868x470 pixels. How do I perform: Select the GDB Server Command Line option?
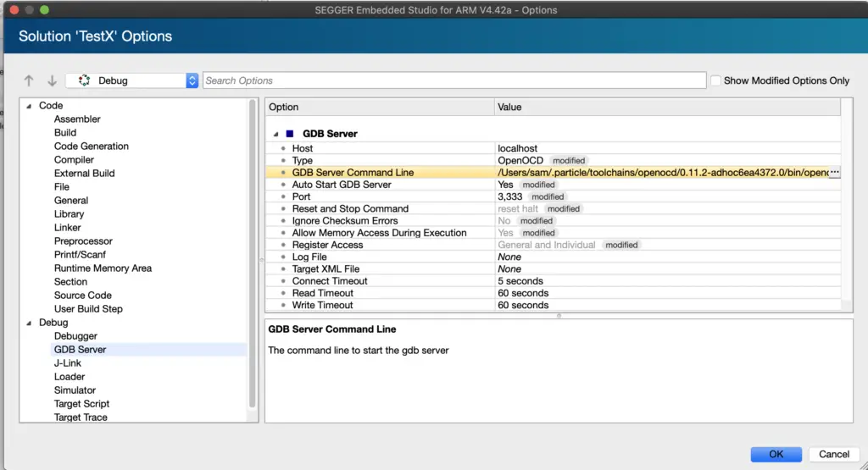(353, 173)
